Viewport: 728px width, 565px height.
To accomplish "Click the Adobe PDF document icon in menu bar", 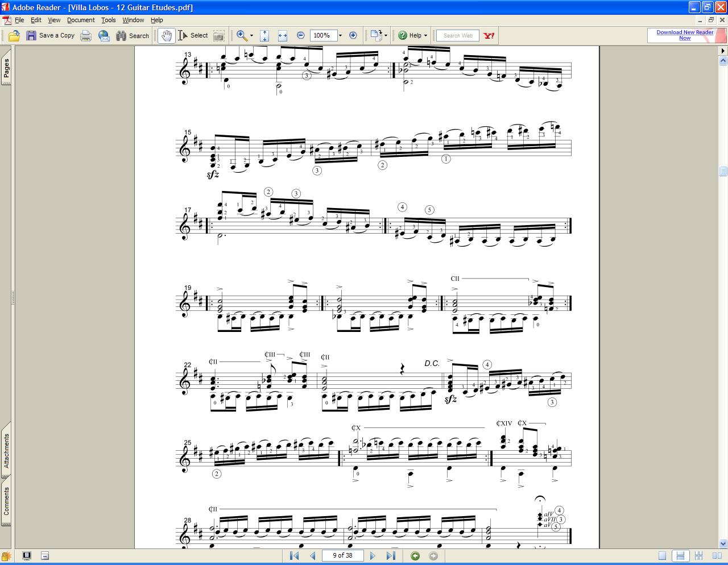I will pos(7,20).
